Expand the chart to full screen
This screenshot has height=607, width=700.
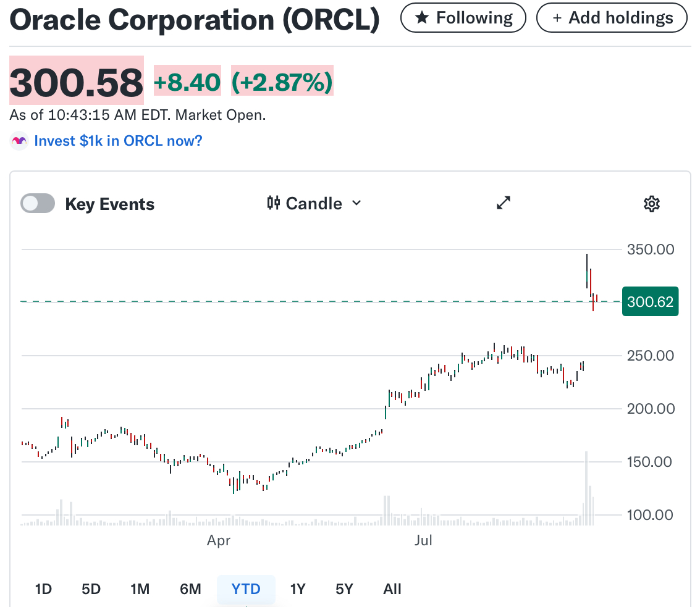pos(503,203)
